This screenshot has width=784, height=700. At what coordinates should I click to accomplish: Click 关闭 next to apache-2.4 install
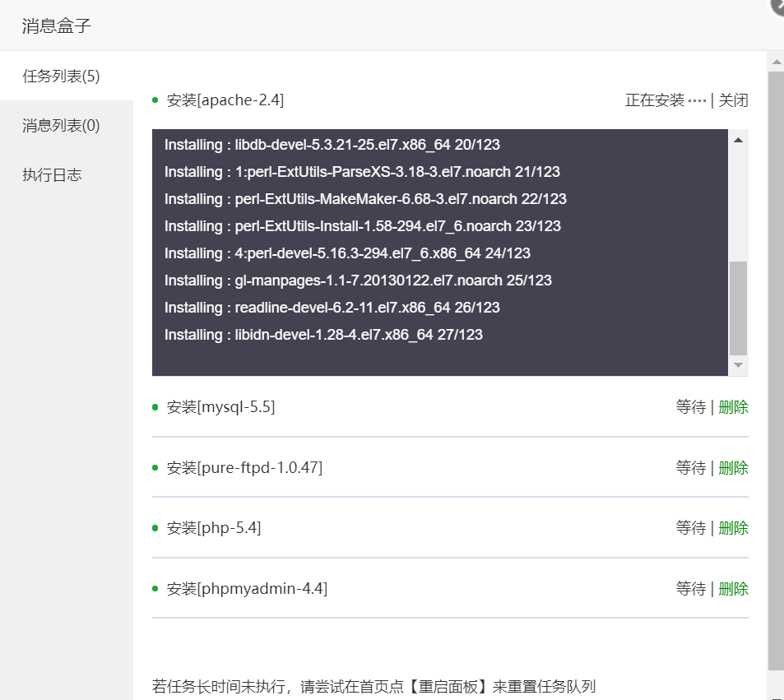(x=733, y=100)
